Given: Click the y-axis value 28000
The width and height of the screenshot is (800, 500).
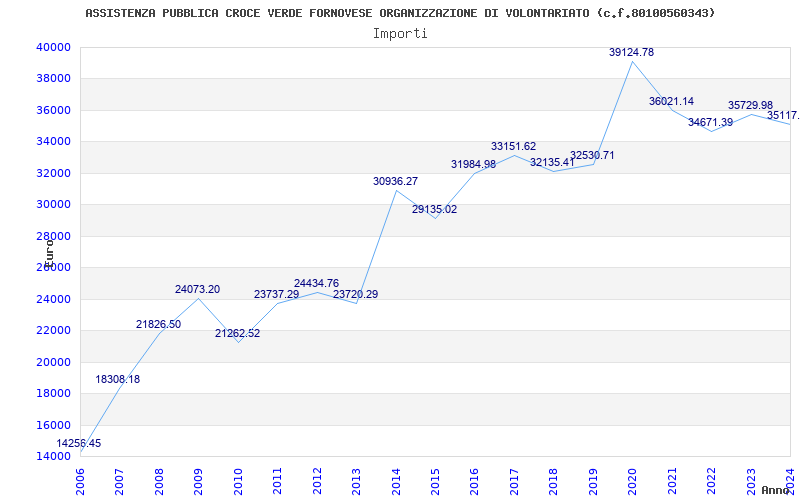Looking at the screenshot, I should tap(53, 236).
